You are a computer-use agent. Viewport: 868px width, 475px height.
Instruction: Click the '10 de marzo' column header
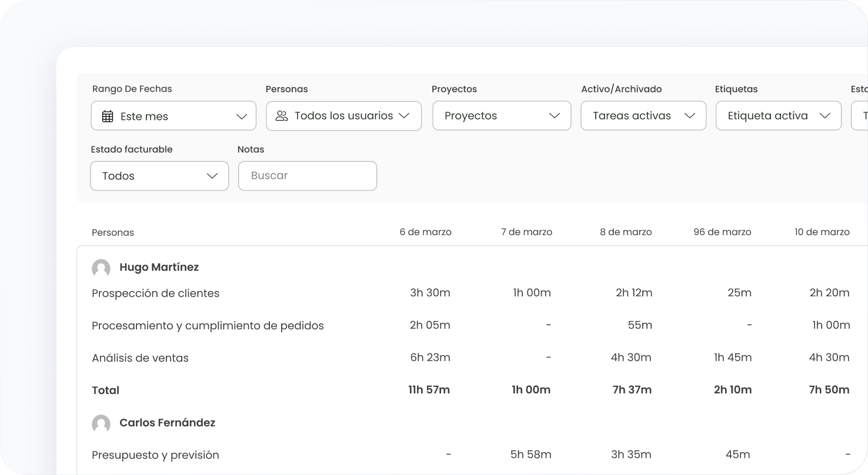(x=822, y=232)
